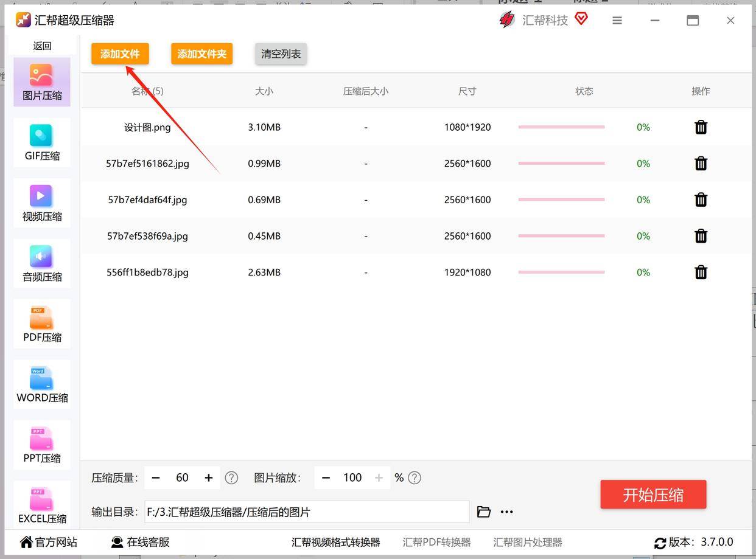Open the 图片压缩 image compression tool

tap(42, 82)
